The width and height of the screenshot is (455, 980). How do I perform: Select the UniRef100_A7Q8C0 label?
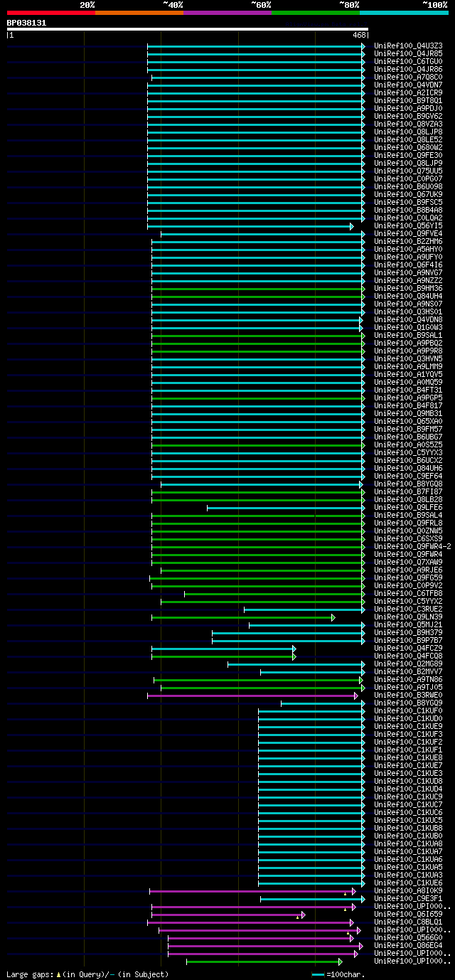[x=408, y=77]
